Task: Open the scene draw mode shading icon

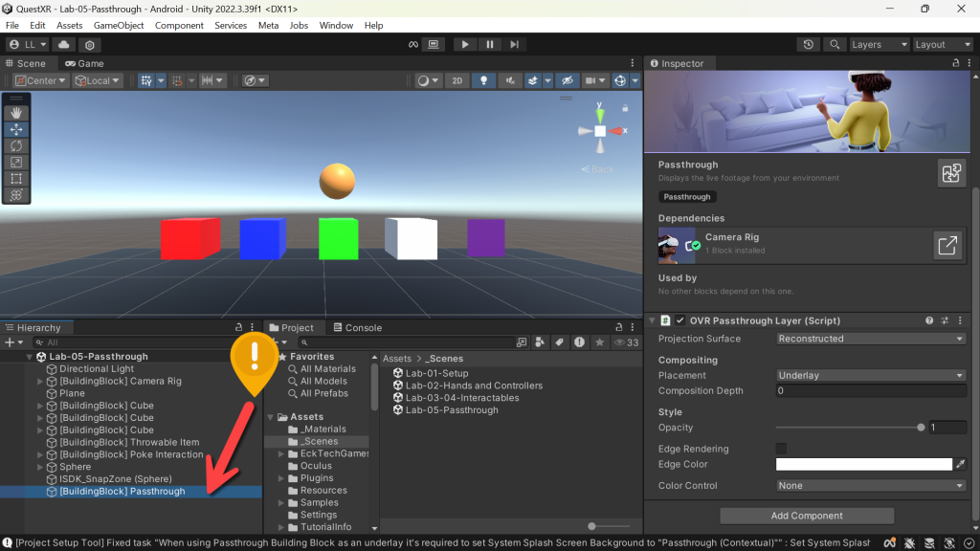Action: 428,80
